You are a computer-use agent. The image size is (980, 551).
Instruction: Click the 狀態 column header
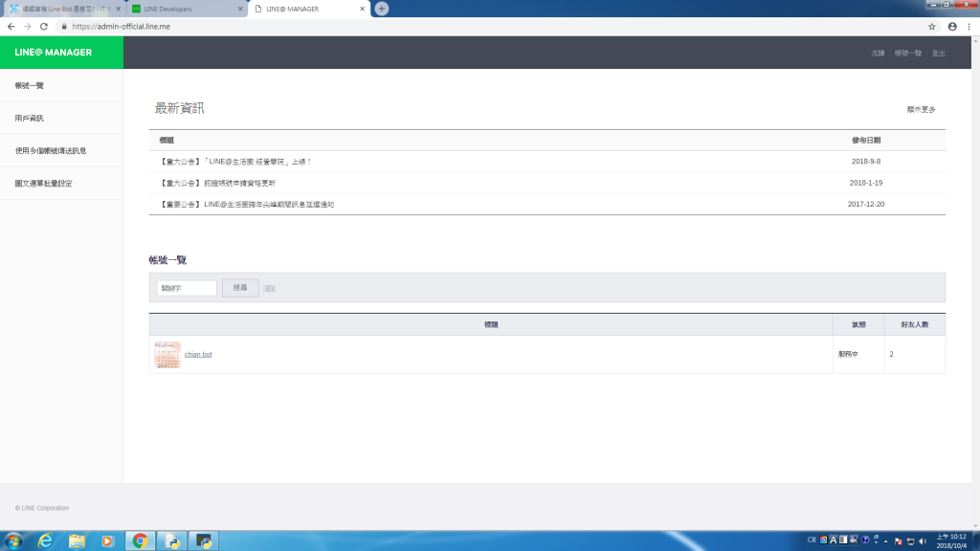click(858, 325)
